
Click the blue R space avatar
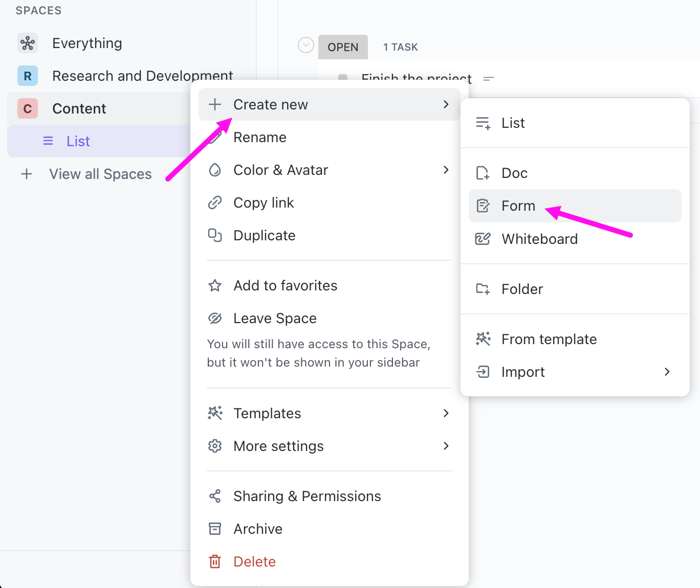pos(28,76)
